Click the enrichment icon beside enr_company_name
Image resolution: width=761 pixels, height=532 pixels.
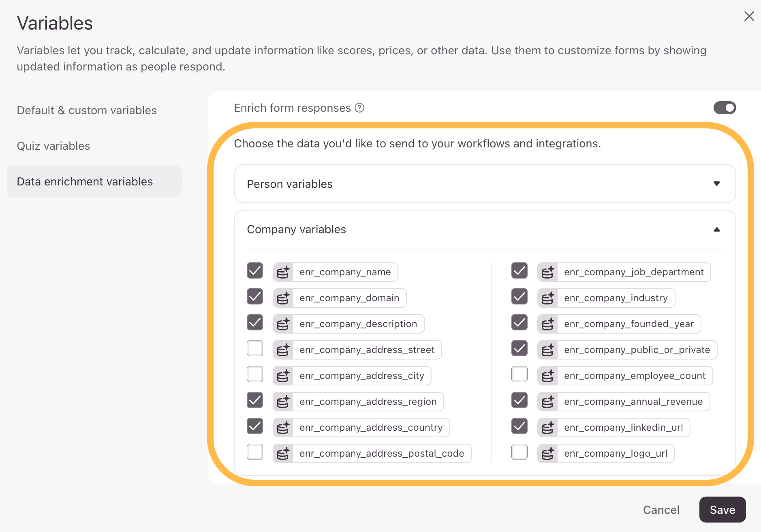(283, 272)
